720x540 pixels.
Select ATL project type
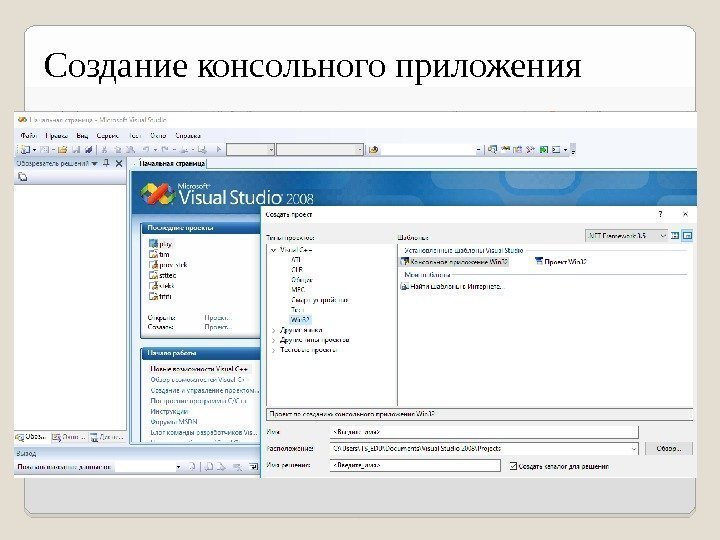(296, 259)
